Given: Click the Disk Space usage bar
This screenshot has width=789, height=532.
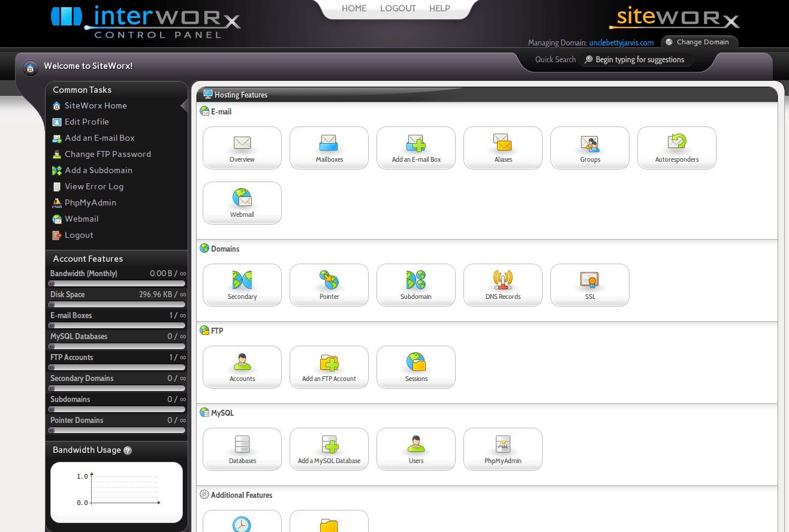Looking at the screenshot, I should pyautogui.click(x=117, y=304).
